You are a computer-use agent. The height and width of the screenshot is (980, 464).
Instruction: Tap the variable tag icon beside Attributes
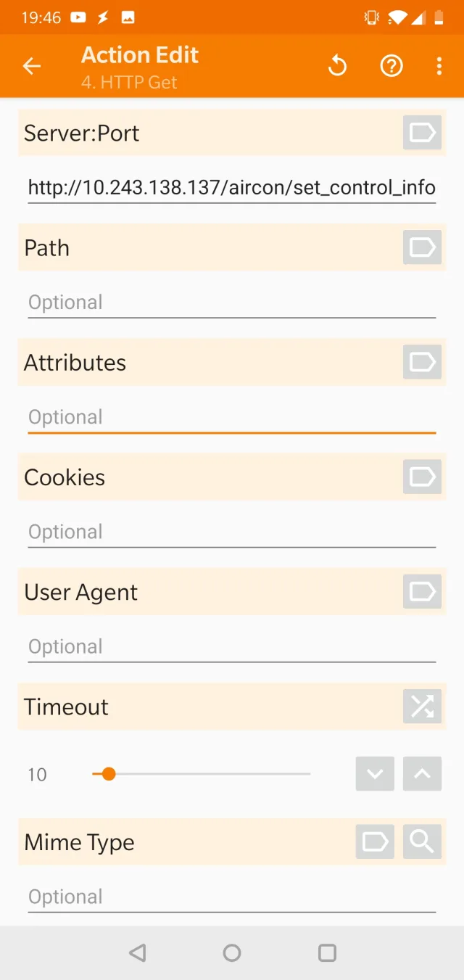pos(421,362)
